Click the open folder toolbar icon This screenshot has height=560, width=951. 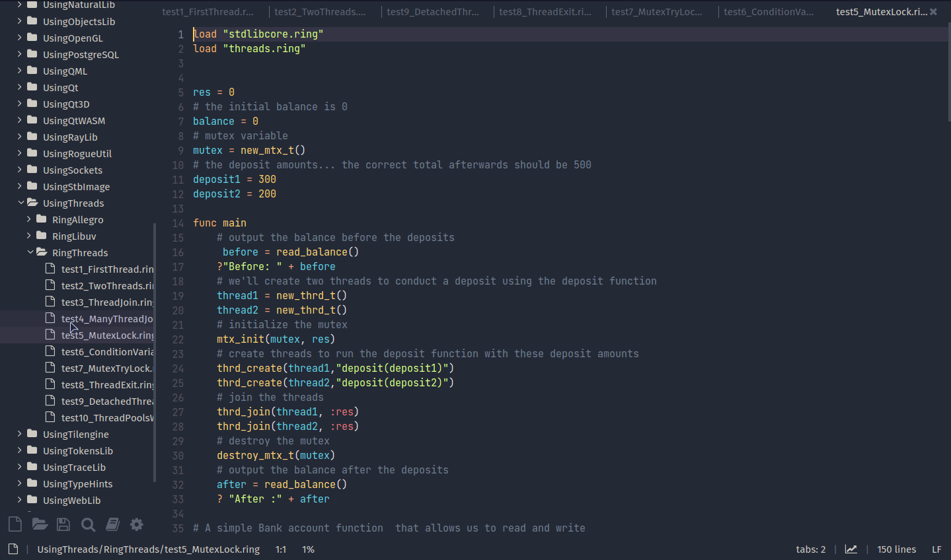(40, 524)
